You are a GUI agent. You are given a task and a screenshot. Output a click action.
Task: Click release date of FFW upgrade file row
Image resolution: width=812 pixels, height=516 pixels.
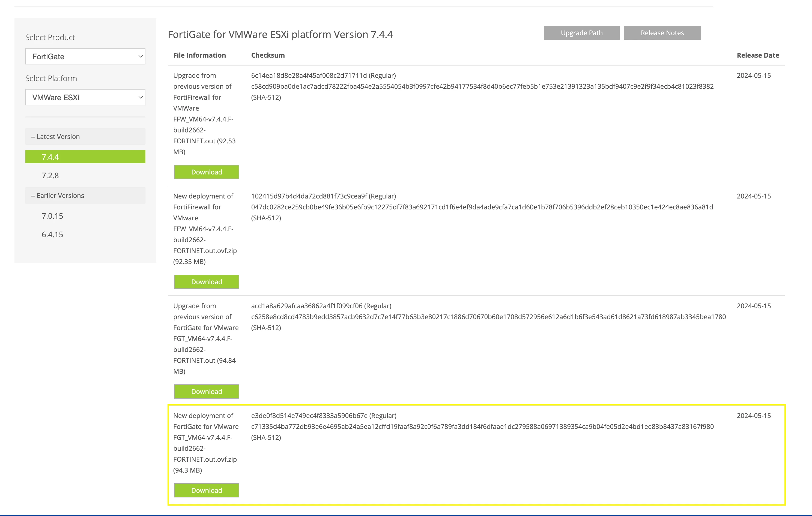tap(754, 76)
